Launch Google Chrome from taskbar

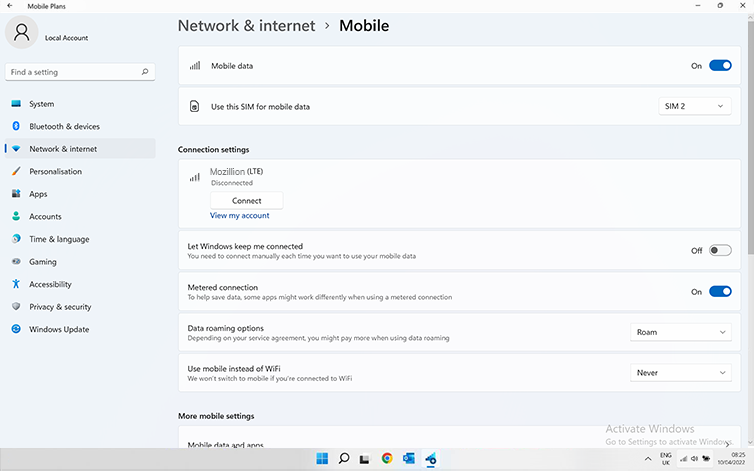(387, 458)
